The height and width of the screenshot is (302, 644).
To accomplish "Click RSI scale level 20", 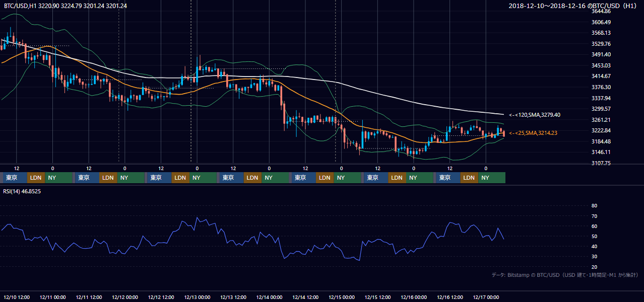I will click(594, 267).
